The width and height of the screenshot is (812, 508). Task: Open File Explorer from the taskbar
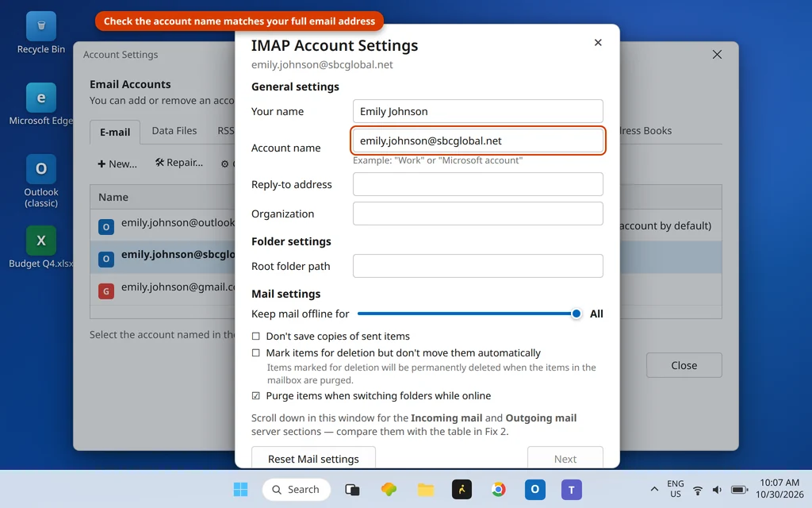click(426, 489)
